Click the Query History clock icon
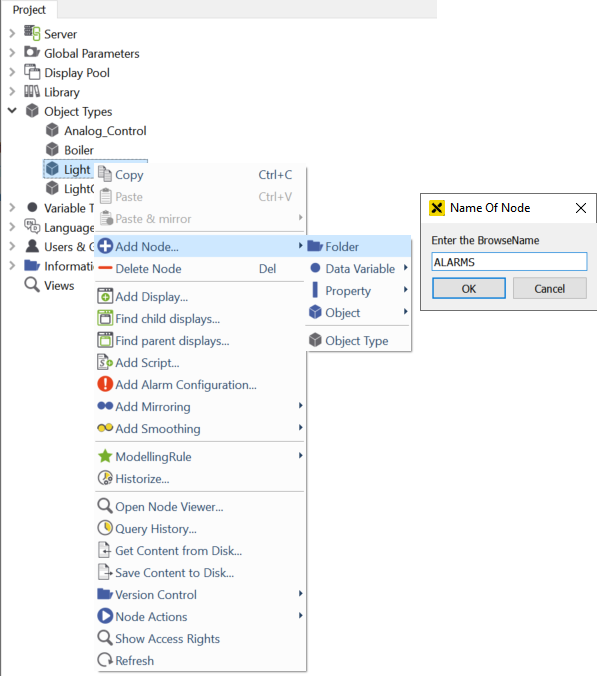The image size is (604, 678). pyautogui.click(x=105, y=529)
